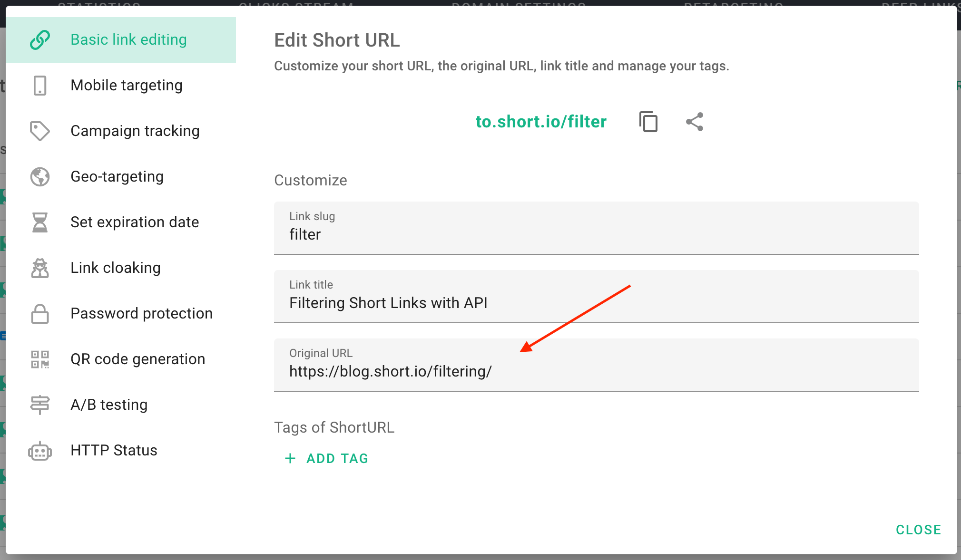Click the expiration date hourglass icon
The width and height of the screenshot is (961, 560).
pos(40,222)
